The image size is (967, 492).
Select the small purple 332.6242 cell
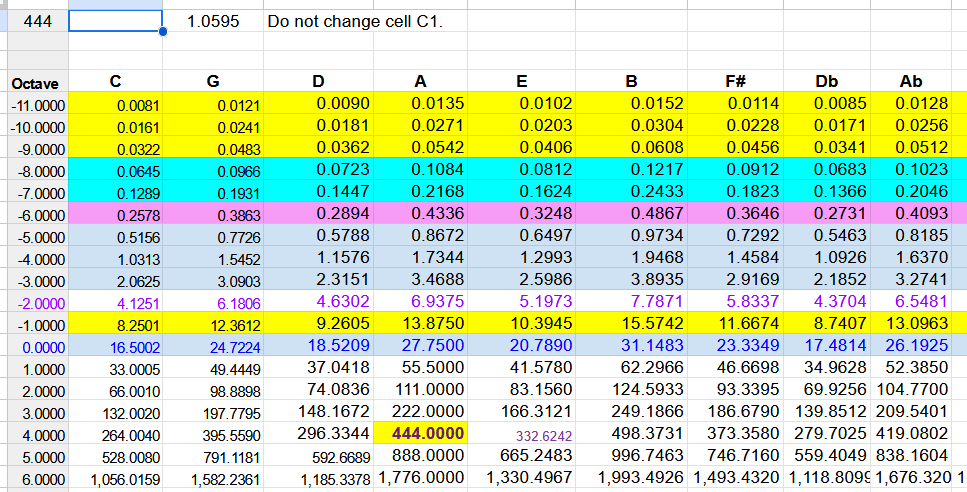pos(544,436)
